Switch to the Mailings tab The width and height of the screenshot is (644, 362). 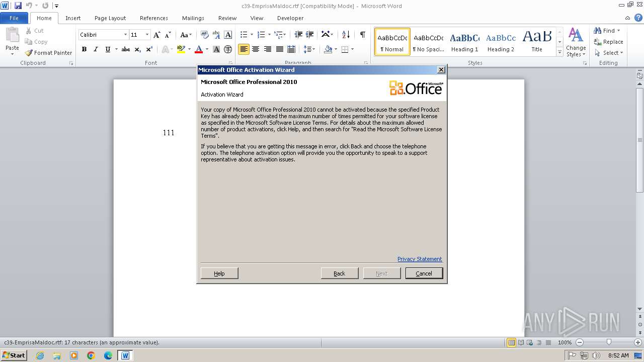193,18
